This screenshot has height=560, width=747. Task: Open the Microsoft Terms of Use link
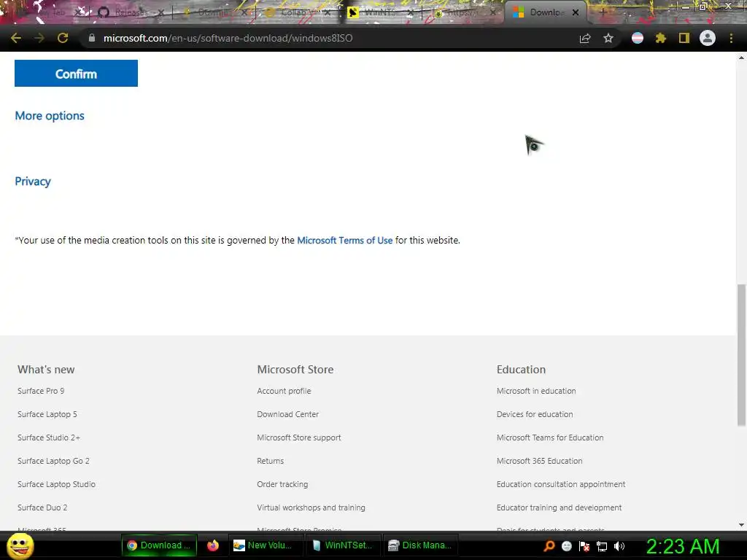pyautogui.click(x=345, y=241)
